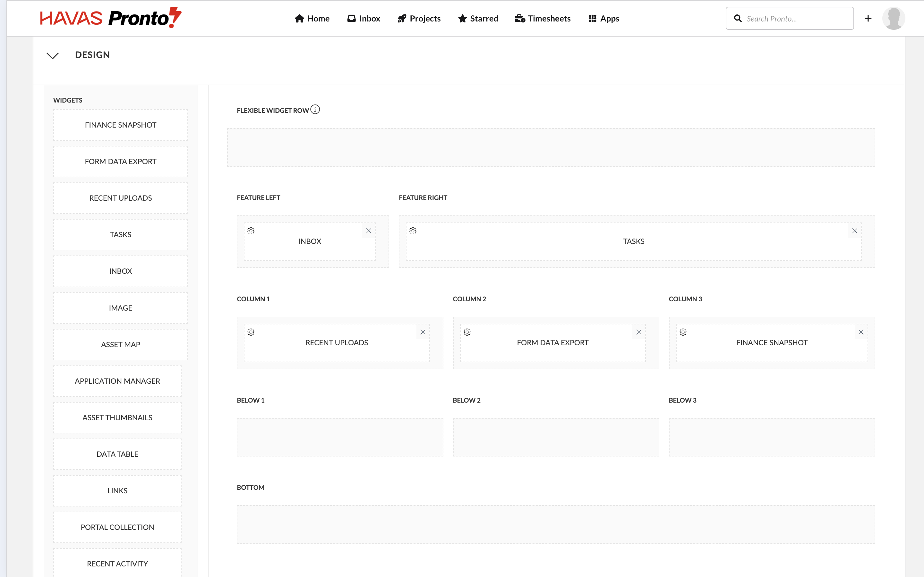Remove the Tasks widget from Feature Right
924x577 pixels.
854,231
